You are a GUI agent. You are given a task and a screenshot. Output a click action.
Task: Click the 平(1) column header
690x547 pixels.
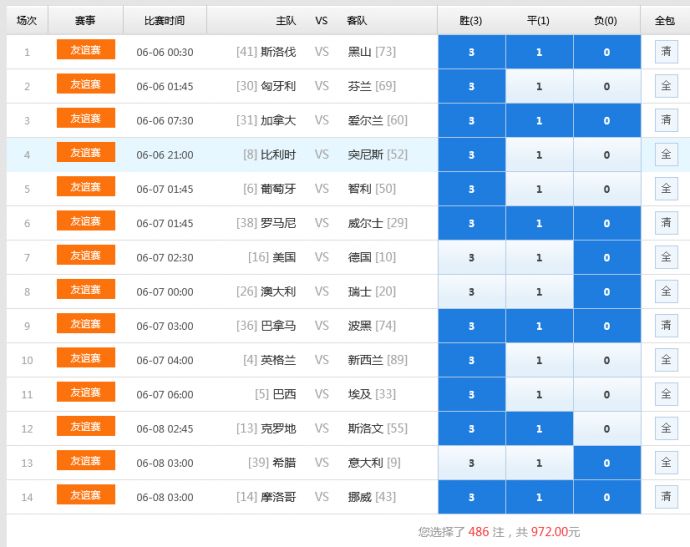coord(538,20)
